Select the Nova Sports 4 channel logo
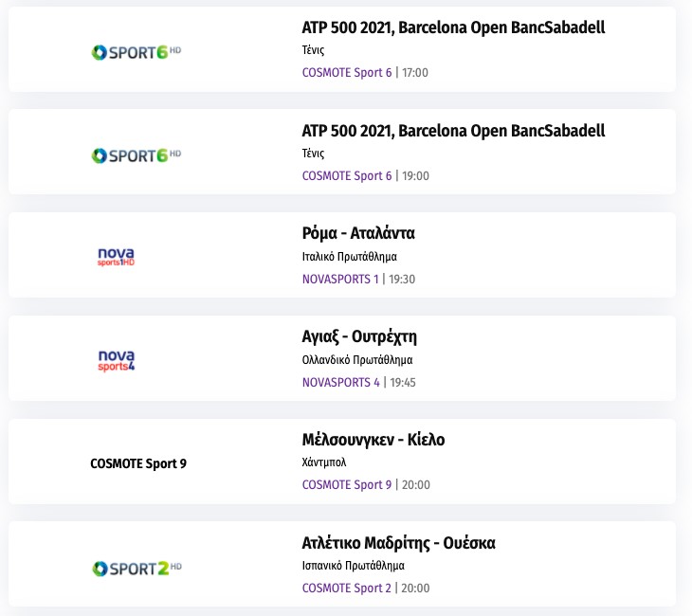 pyautogui.click(x=117, y=360)
